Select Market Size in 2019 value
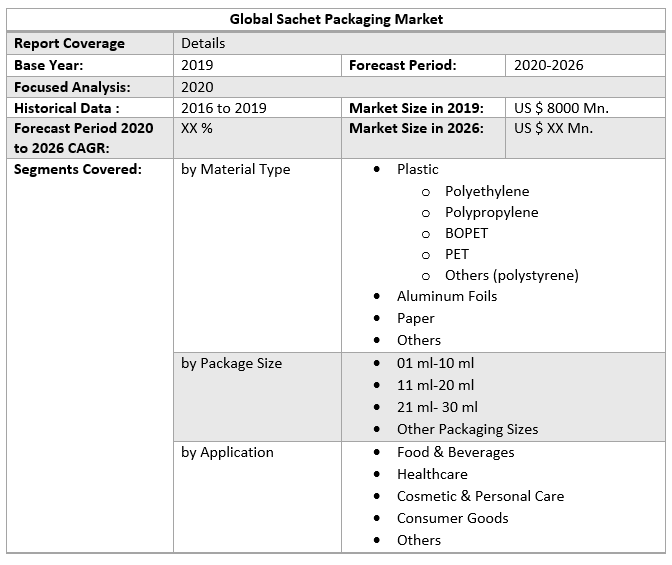Viewport: 672px width, 565px height. point(561,108)
